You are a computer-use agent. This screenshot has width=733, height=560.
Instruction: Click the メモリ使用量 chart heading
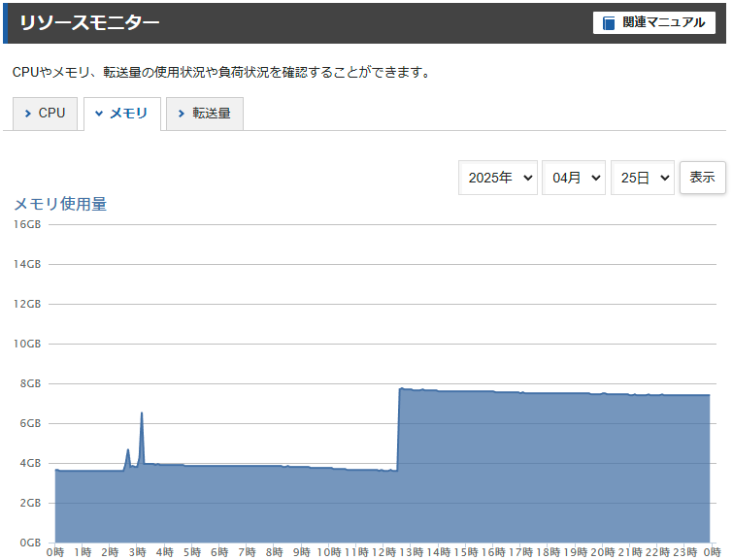(60, 204)
